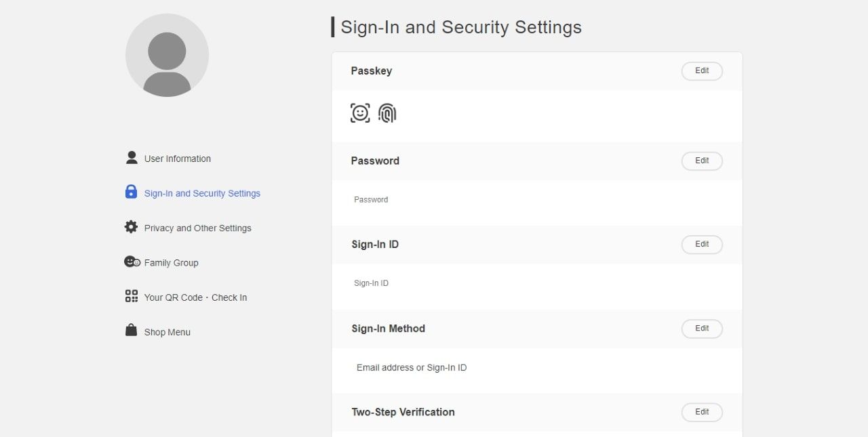Screen dimensions: 868x437
Task: Change the Sign-In Method via Edit
Action: point(702,329)
